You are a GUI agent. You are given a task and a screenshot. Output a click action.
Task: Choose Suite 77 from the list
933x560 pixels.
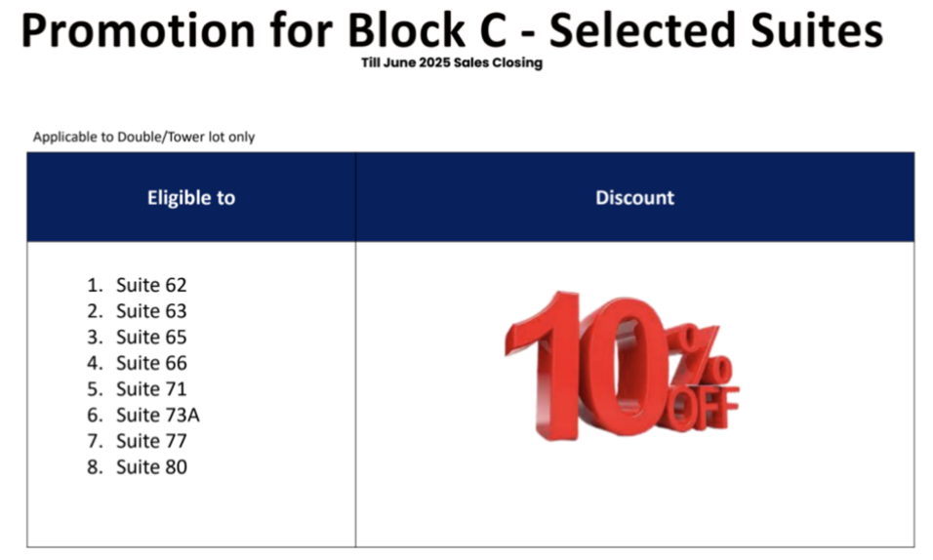(151, 441)
